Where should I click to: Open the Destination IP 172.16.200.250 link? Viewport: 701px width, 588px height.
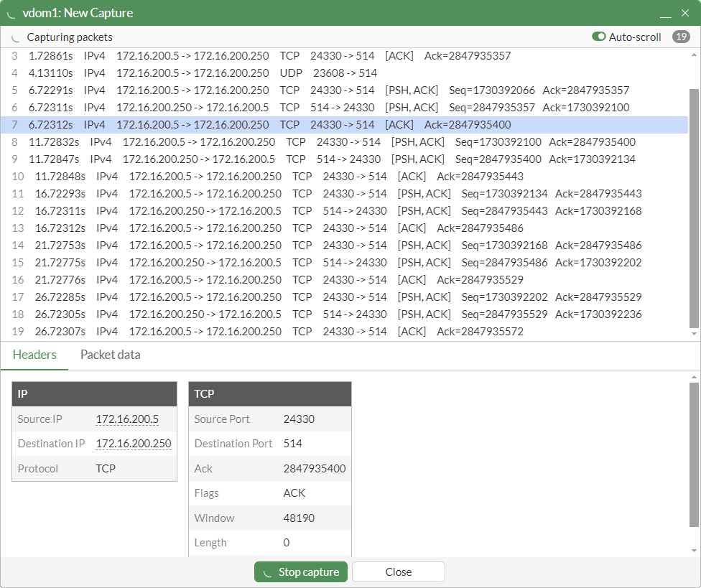click(134, 444)
